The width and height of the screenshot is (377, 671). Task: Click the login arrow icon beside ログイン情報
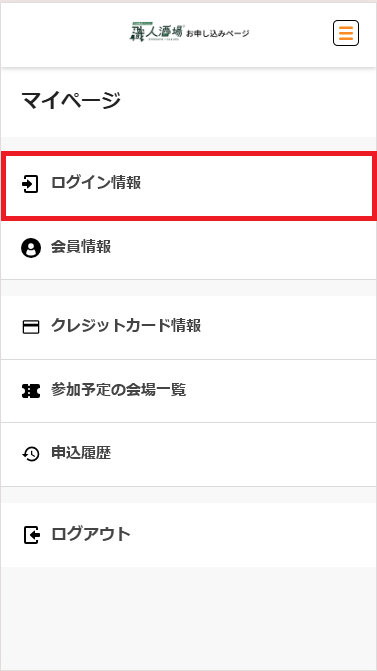[x=30, y=184]
